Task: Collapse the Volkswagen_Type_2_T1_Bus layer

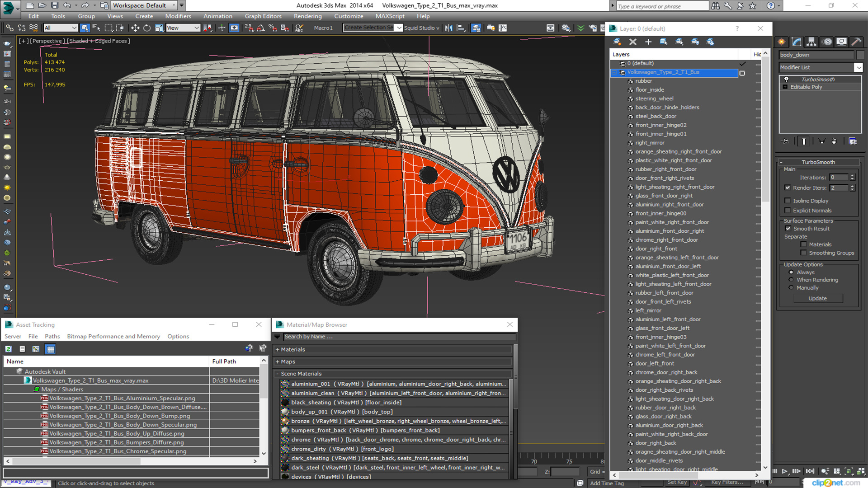Action: pyautogui.click(x=614, y=72)
